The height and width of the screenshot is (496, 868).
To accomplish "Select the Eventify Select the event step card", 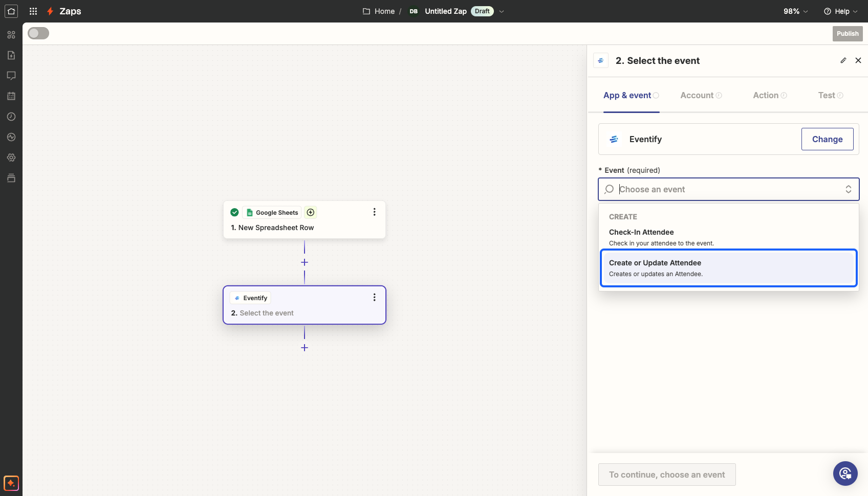I will pyautogui.click(x=305, y=305).
